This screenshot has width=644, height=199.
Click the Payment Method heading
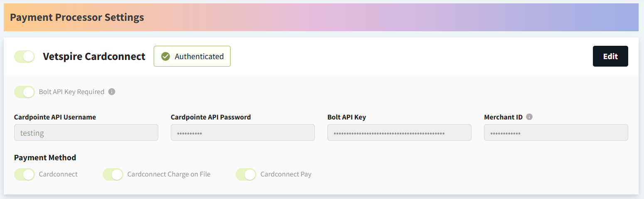45,157
